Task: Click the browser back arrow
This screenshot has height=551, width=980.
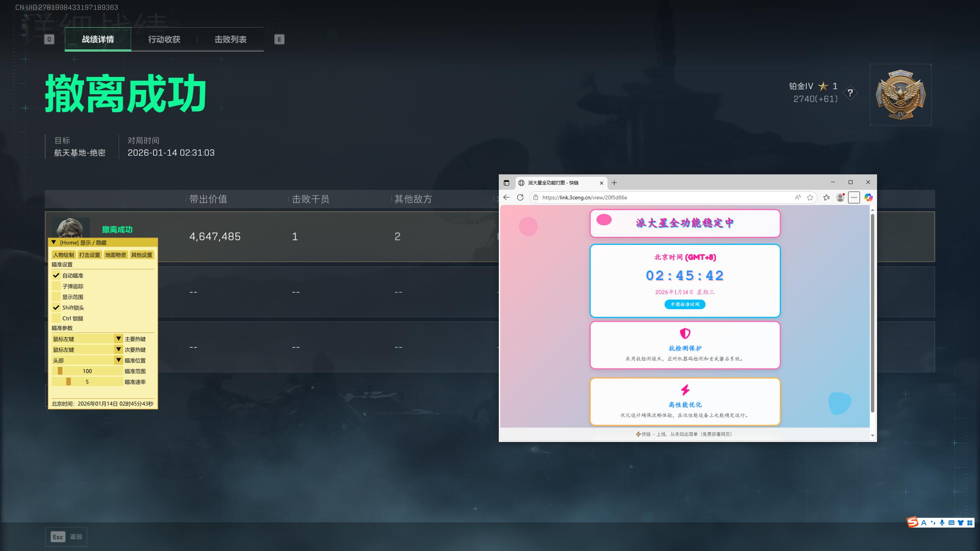Action: point(506,197)
